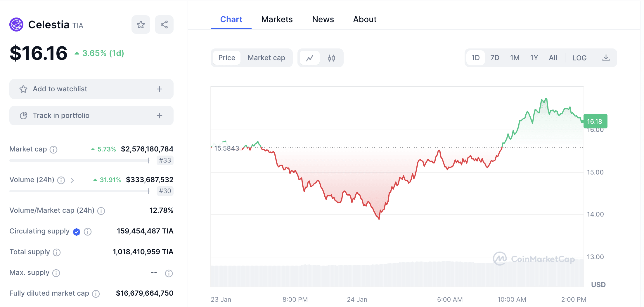The height and width of the screenshot is (307, 644).
Task: Enable LOG scale on chart
Action: click(579, 58)
